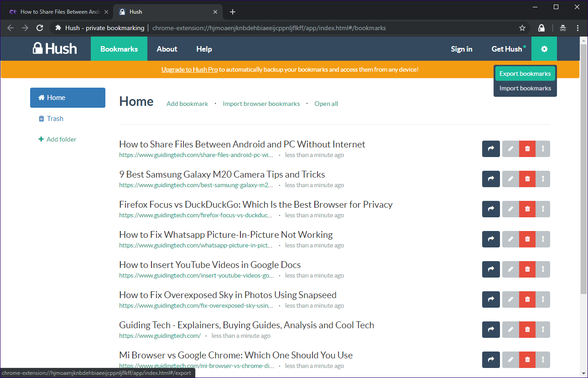Open 'Mi Browser vs Google Chrome' title link
This screenshot has width=588, height=378.
pos(236,355)
